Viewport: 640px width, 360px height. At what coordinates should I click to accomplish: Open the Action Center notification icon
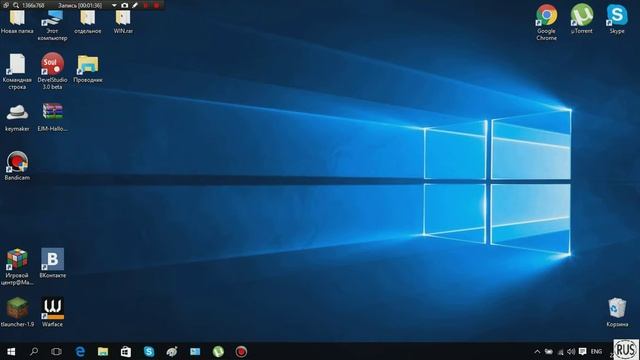point(582,351)
